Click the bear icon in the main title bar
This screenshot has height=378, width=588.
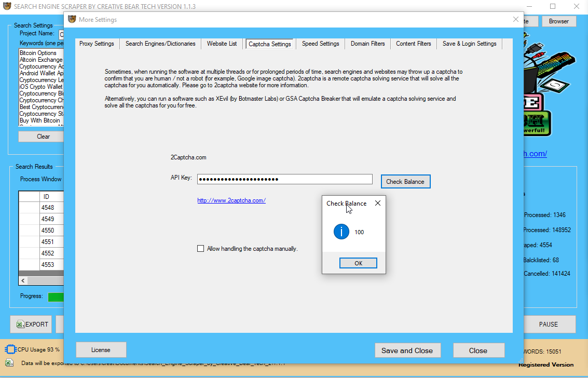7,7
